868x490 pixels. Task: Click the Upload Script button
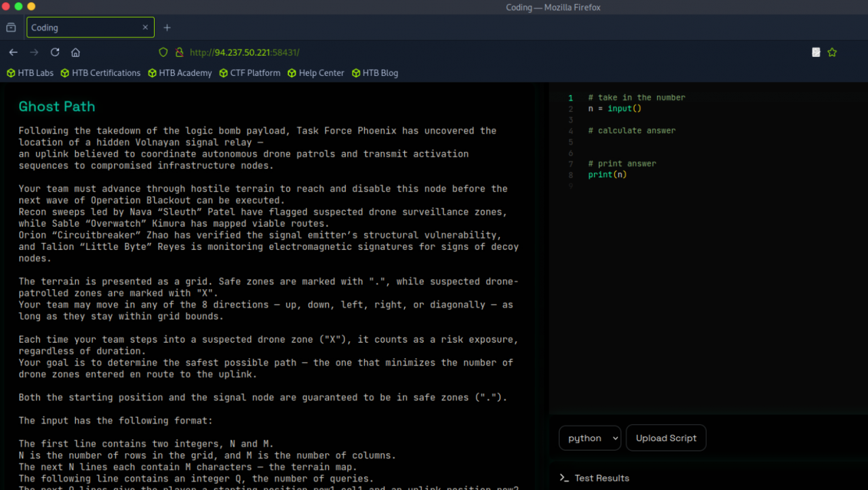pos(666,438)
